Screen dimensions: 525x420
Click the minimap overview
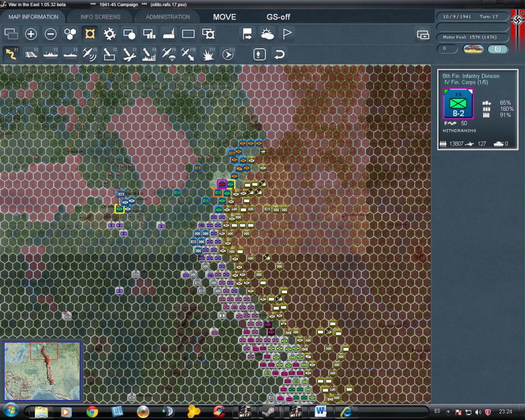[x=42, y=371]
